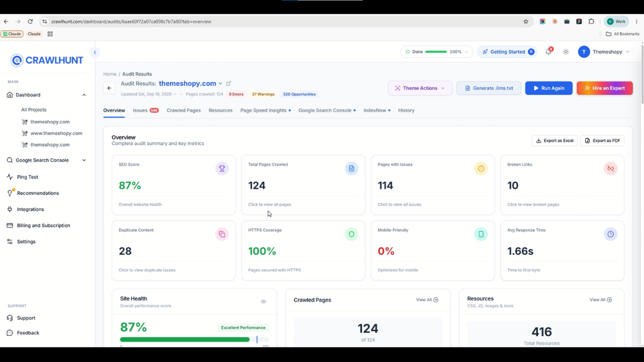Viewport: 644px width, 362px height.
Task: Click the Site Health progress bar
Action: 194,339
